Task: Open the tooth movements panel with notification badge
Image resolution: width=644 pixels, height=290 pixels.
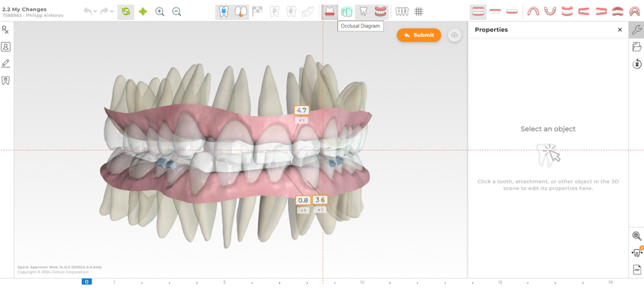Action: click(636, 252)
